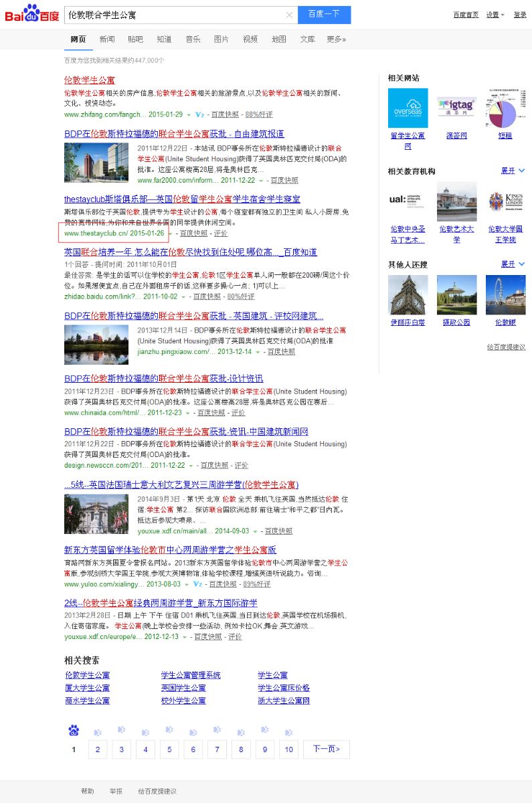
Task: Click the V2 badge on zhifang.com result
Action: [199, 114]
